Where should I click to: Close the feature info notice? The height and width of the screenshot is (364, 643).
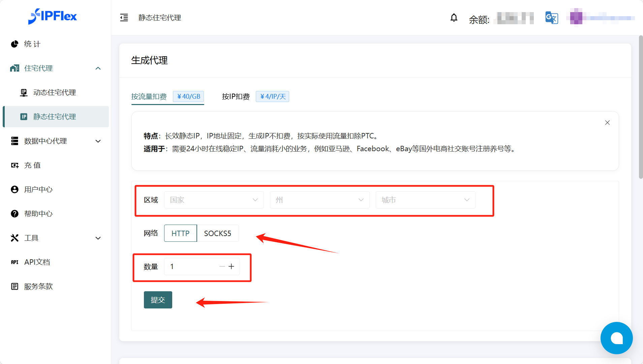tap(607, 123)
